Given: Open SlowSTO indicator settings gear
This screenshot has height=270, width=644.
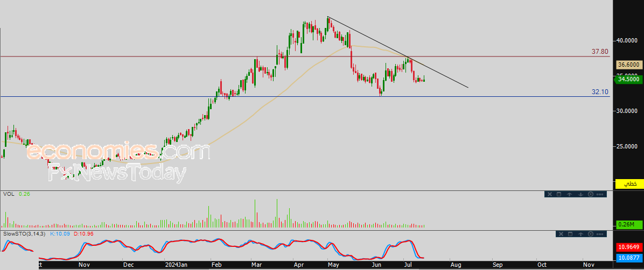Looking at the screenshot, I should point(591,234).
